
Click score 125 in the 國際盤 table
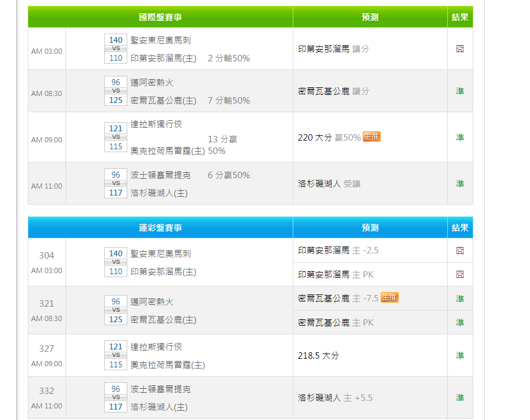116,100
